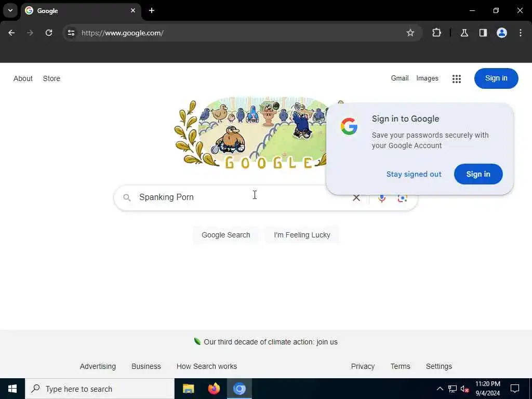Open the Google apps grid

[457, 79]
